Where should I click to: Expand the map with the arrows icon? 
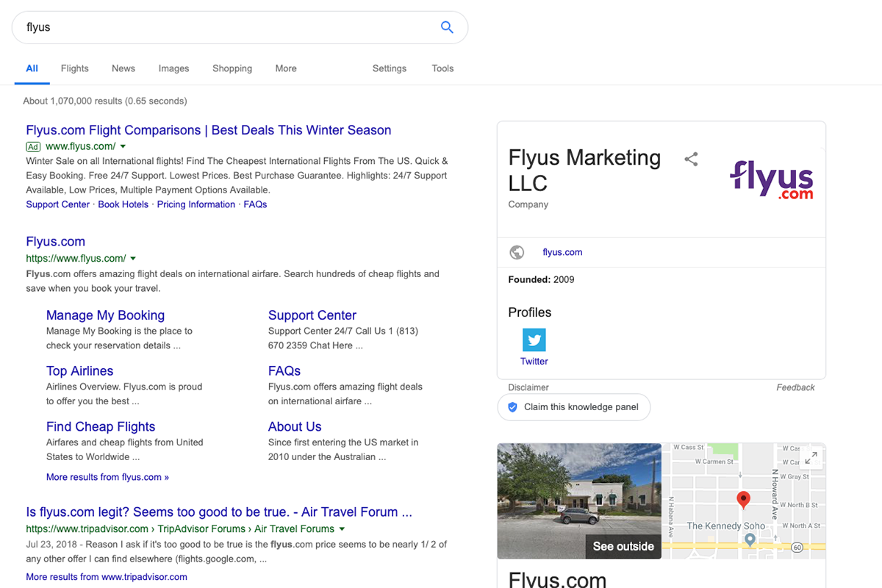coord(811,457)
